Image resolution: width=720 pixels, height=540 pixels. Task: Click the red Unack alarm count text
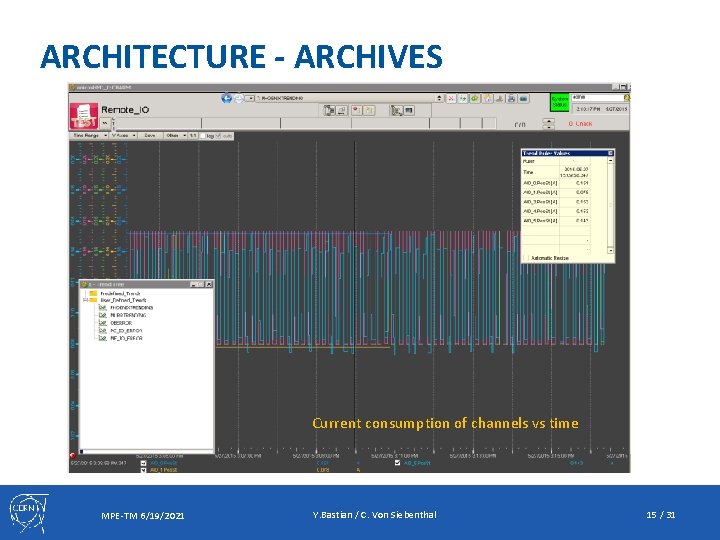[x=580, y=124]
